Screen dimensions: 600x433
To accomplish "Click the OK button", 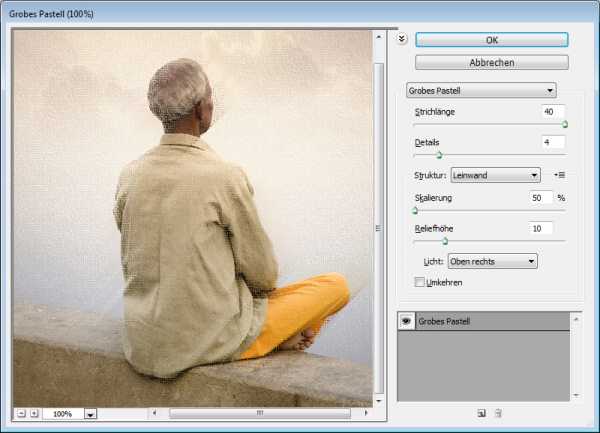I will tap(492, 40).
